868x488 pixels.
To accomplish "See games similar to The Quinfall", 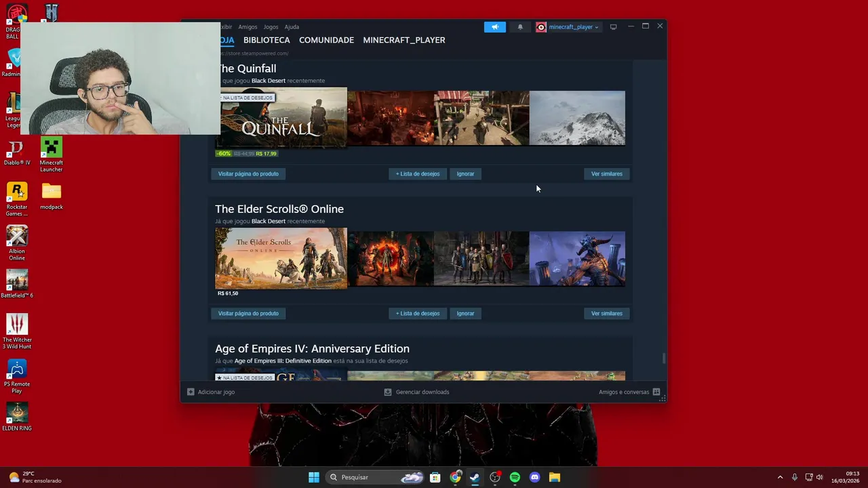I will point(606,174).
